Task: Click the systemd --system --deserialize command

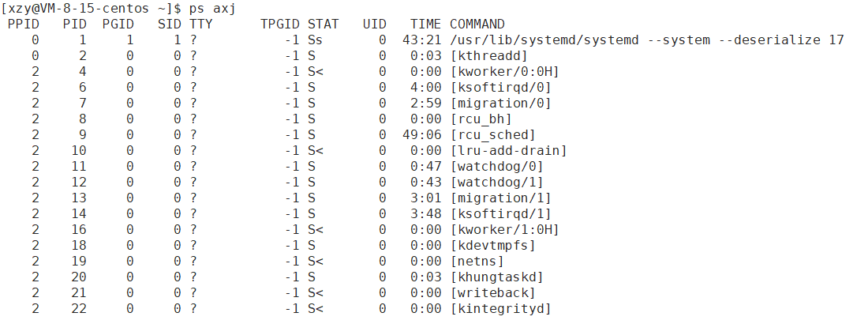Action: pyautogui.click(x=646, y=40)
